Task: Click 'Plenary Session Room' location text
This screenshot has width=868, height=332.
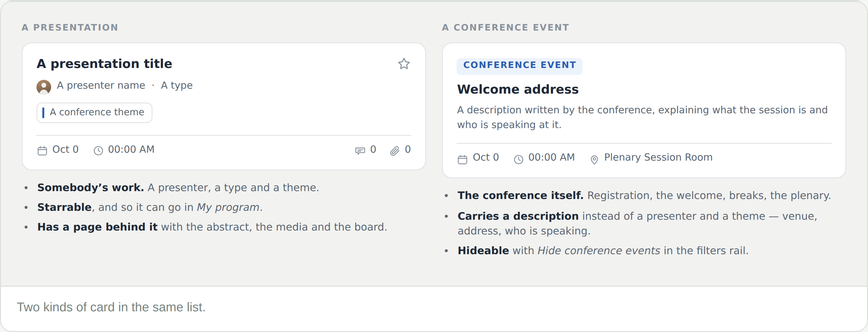Action: tap(658, 157)
